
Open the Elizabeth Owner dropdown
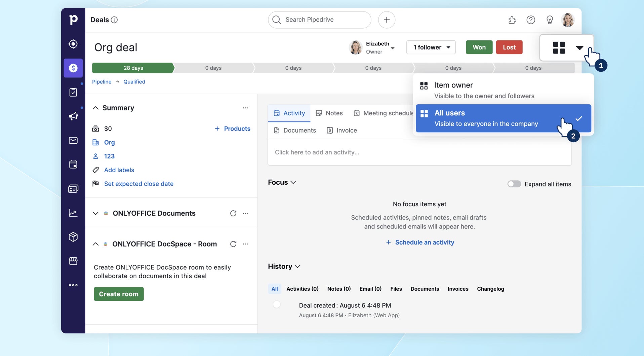coord(372,47)
